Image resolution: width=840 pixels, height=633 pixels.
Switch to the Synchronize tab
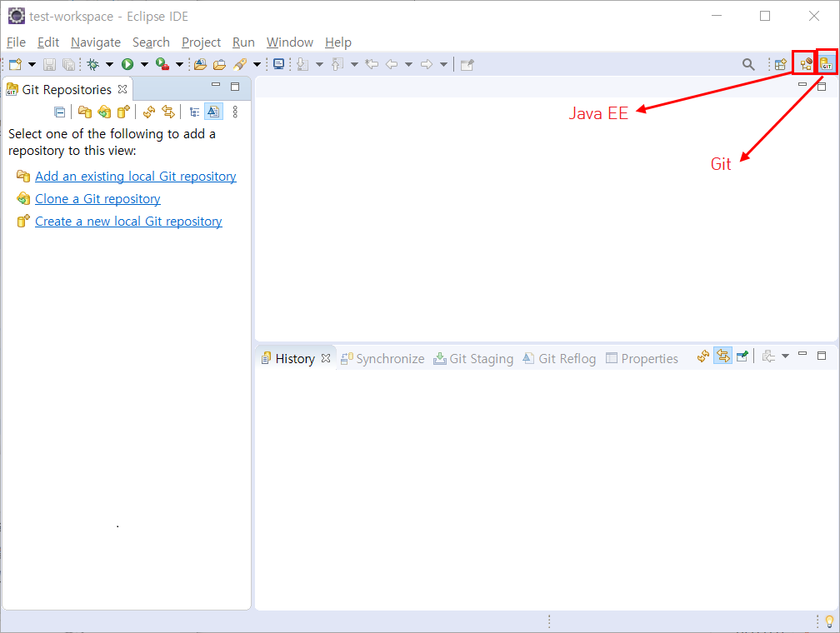coord(383,359)
